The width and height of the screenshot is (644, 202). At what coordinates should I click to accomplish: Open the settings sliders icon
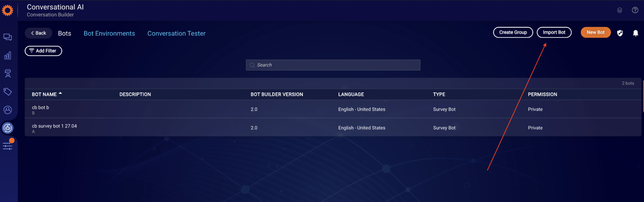(8, 146)
